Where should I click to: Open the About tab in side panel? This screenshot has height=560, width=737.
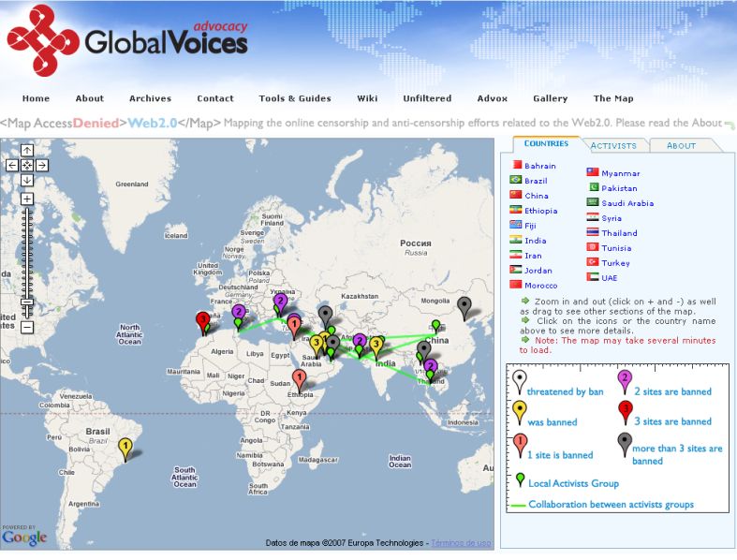(x=681, y=145)
